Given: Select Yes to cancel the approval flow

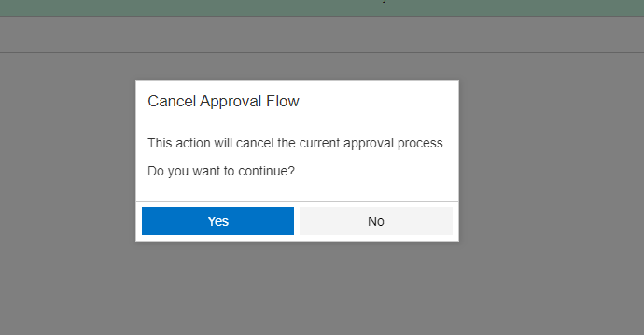Looking at the screenshot, I should pyautogui.click(x=217, y=221).
